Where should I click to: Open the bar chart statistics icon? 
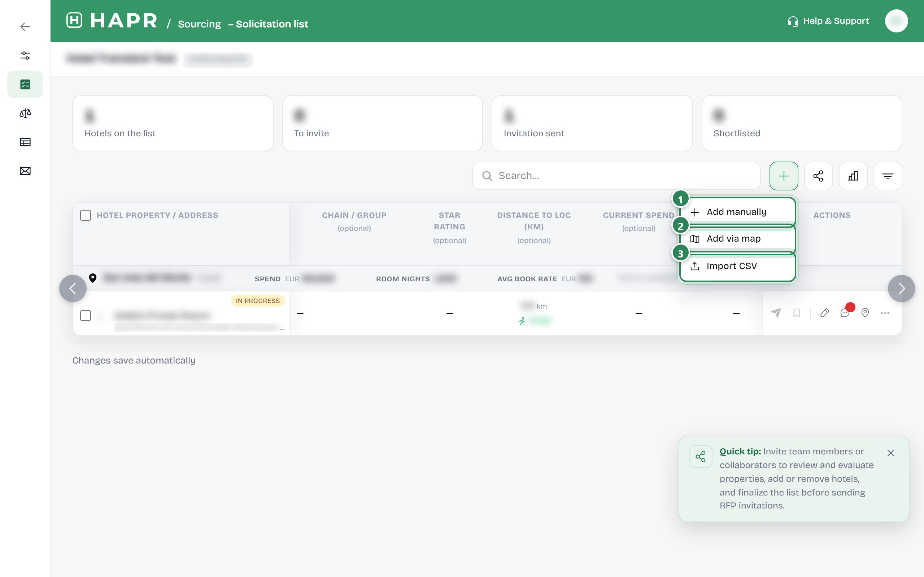coord(853,176)
